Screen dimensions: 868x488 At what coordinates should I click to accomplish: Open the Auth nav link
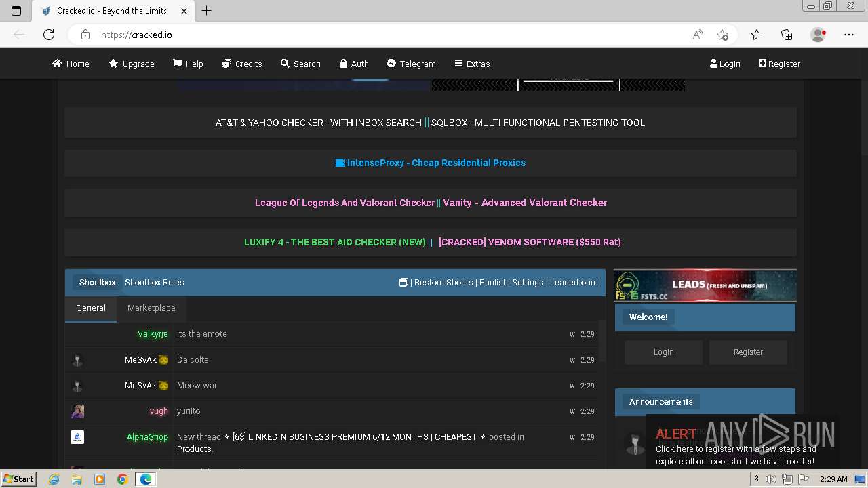pos(354,64)
